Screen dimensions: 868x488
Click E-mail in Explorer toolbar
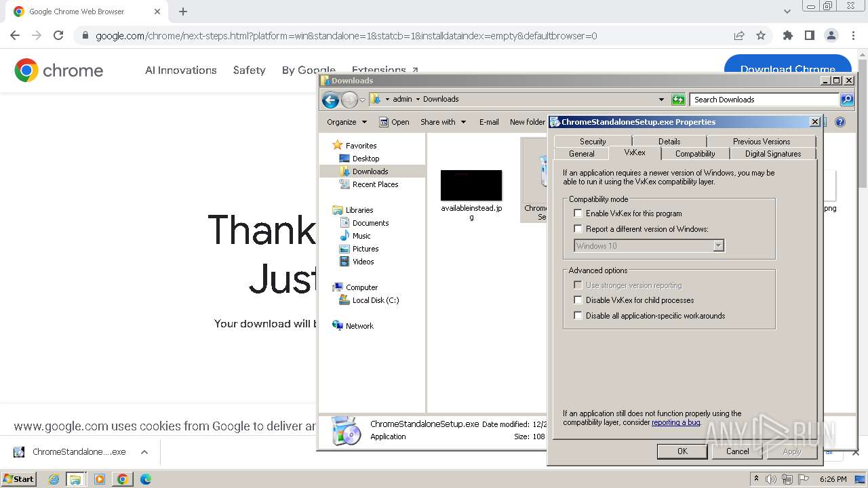point(489,122)
